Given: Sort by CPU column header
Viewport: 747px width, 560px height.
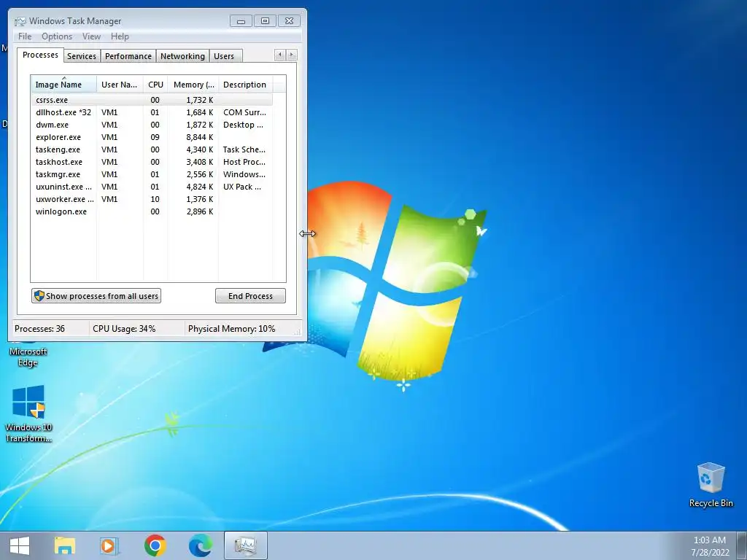Looking at the screenshot, I should [x=155, y=85].
